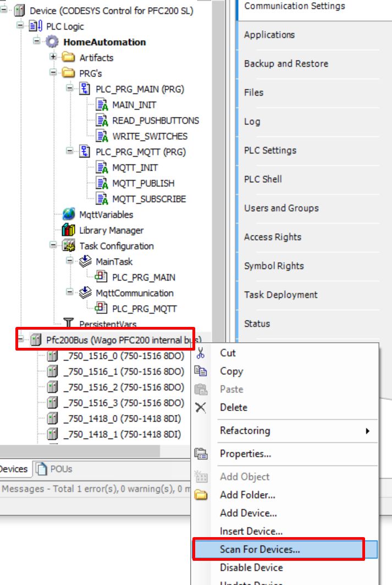Click the Delete X icon
The width and height of the screenshot is (392, 585).
pyautogui.click(x=201, y=407)
